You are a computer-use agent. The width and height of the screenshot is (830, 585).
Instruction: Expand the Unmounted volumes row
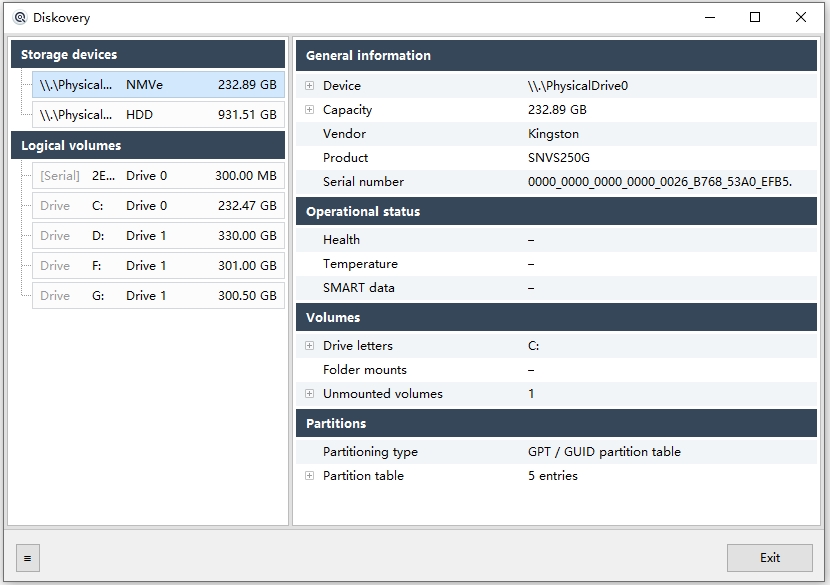(x=310, y=393)
